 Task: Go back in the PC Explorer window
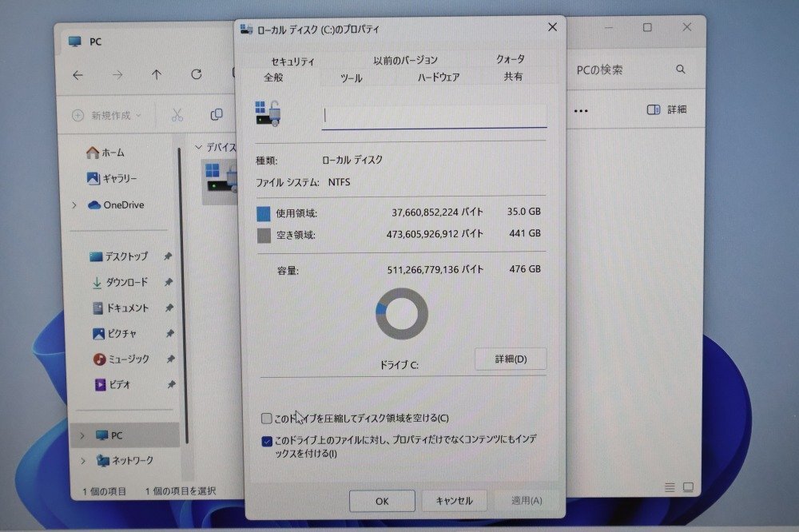(78, 75)
